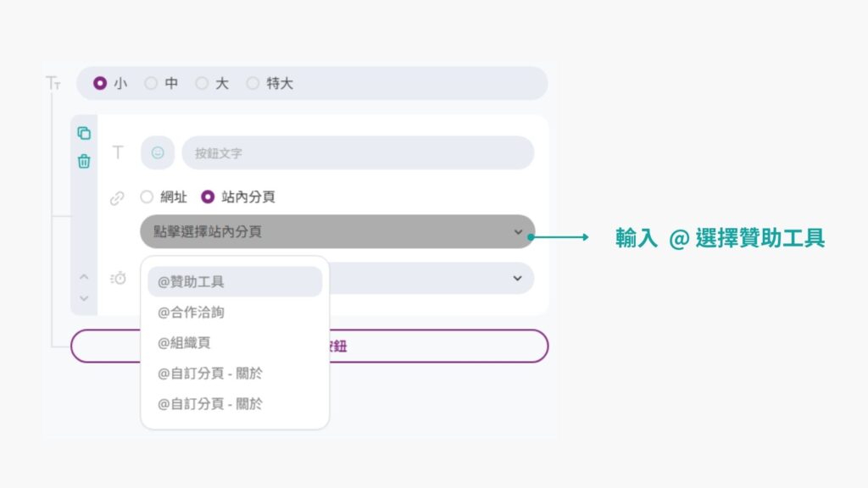Choose the 網址 link type option
The height and width of the screenshot is (488, 868).
pos(147,197)
